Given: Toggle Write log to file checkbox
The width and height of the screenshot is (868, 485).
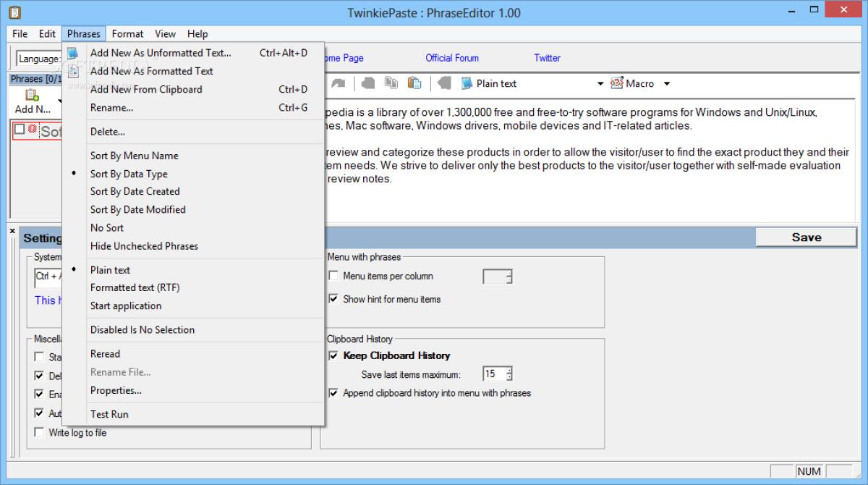Looking at the screenshot, I should [39, 432].
